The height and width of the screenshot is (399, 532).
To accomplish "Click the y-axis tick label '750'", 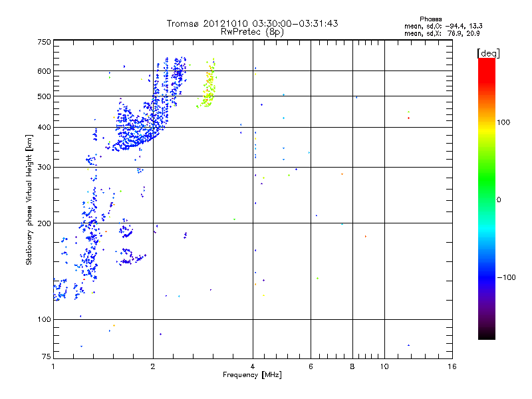I will (45, 42).
